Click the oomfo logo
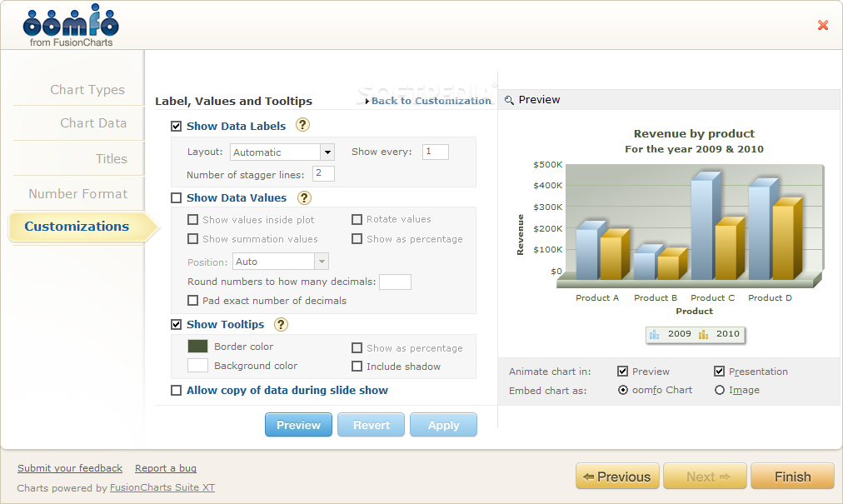Image resolution: width=843 pixels, height=504 pixels. (x=71, y=25)
